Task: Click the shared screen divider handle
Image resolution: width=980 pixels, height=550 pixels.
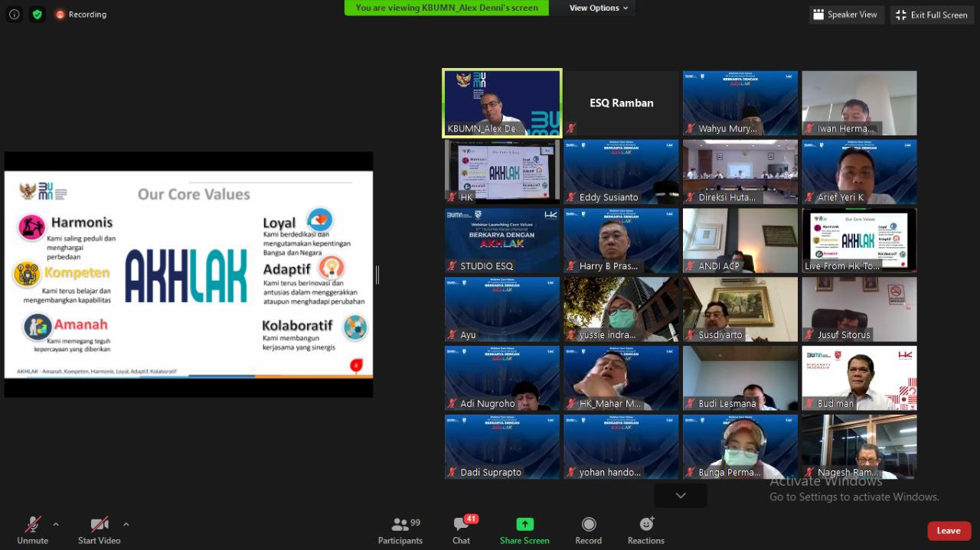Action: pyautogui.click(x=377, y=275)
